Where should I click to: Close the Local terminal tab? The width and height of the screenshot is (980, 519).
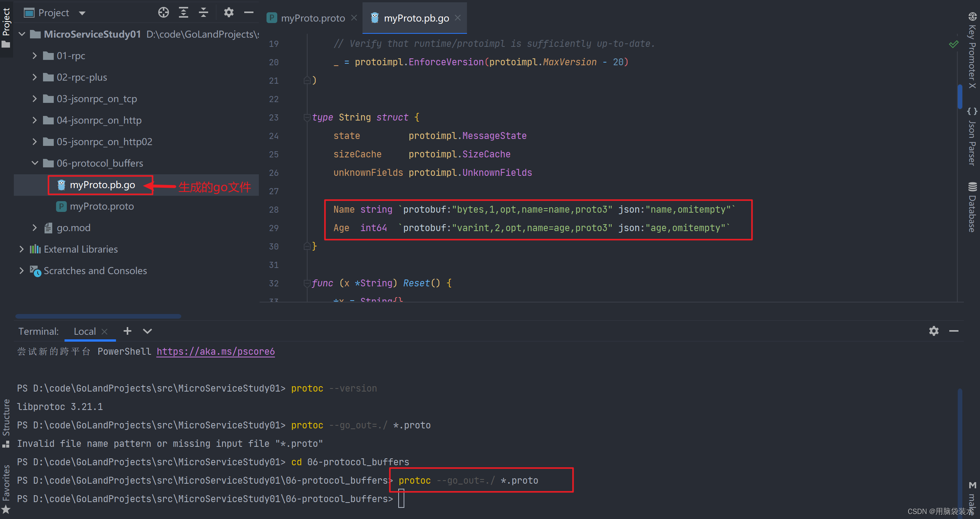pos(104,331)
